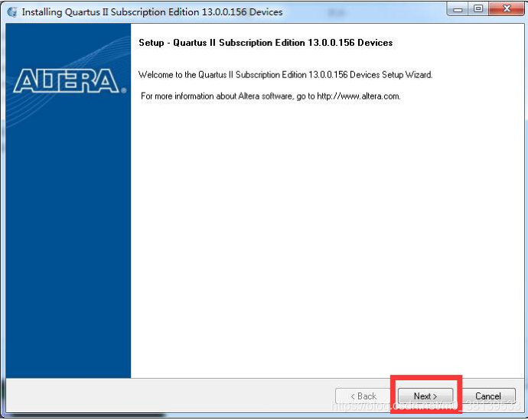Maximize the installer window
The height and width of the screenshot is (420, 528).
(478, 9)
